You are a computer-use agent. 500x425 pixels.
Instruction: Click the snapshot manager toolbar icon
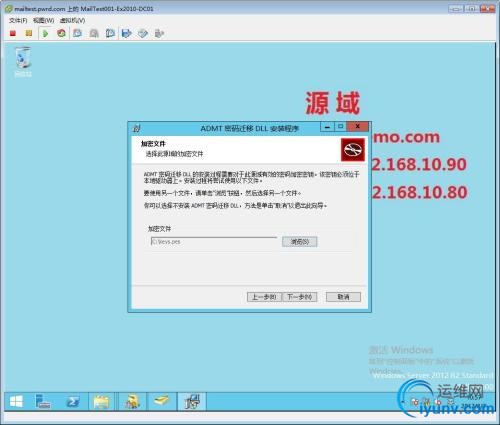[110, 33]
